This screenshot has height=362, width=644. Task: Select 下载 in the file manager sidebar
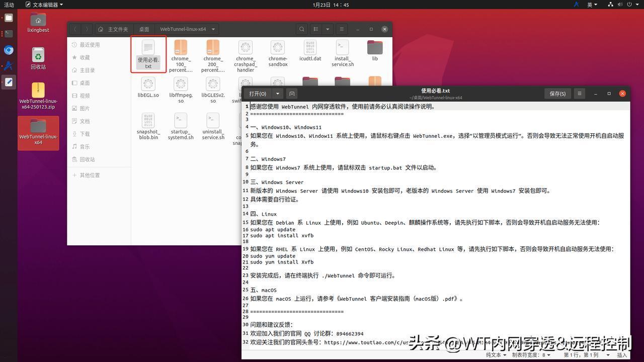click(85, 134)
